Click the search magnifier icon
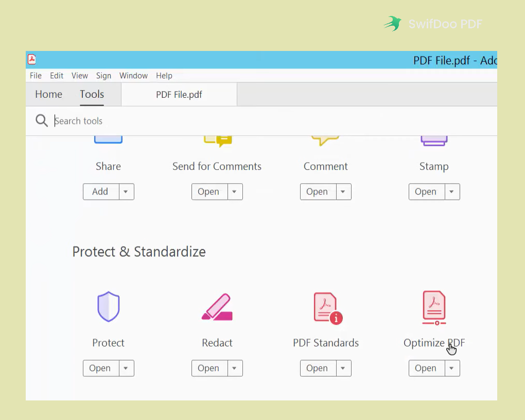 (42, 120)
